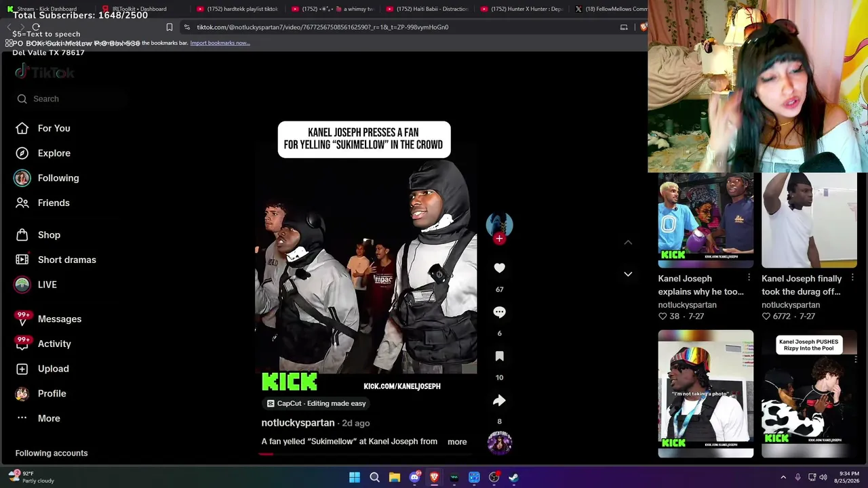Switch to the FellowMellows X tab
868x488 pixels.
pyautogui.click(x=610, y=9)
